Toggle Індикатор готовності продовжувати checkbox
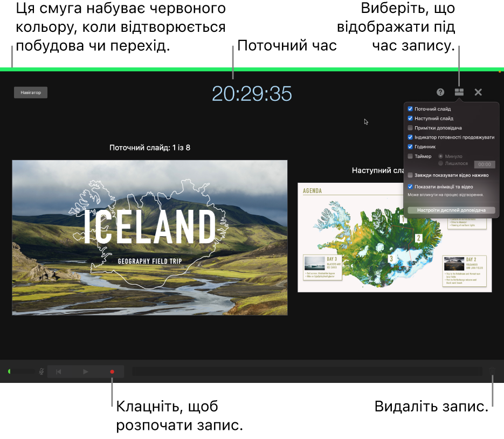This screenshot has width=504, height=439. (x=410, y=137)
